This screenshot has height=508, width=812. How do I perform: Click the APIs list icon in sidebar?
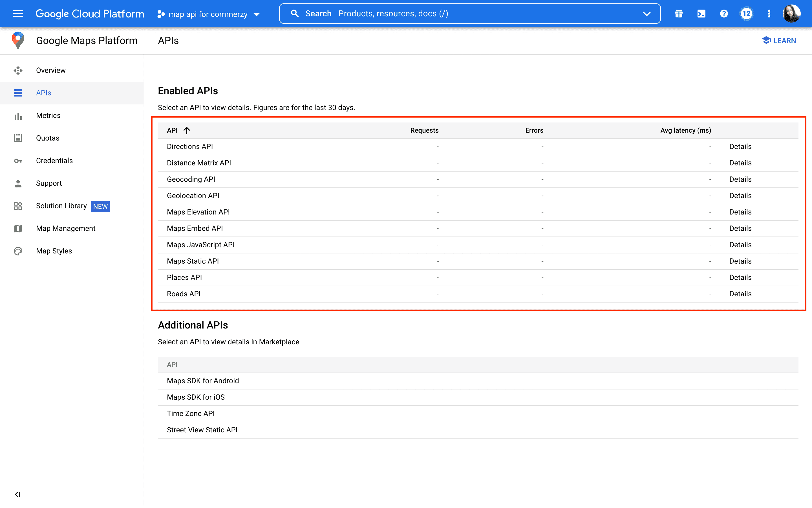(18, 93)
